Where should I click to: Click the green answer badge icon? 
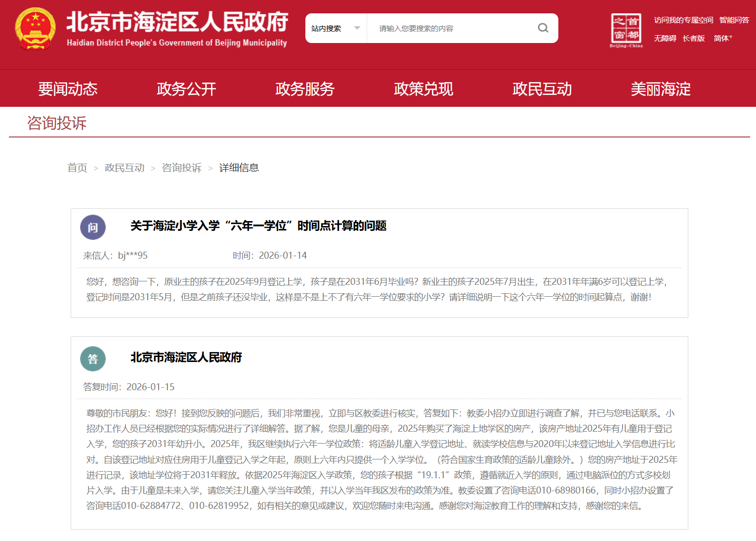[93, 359]
